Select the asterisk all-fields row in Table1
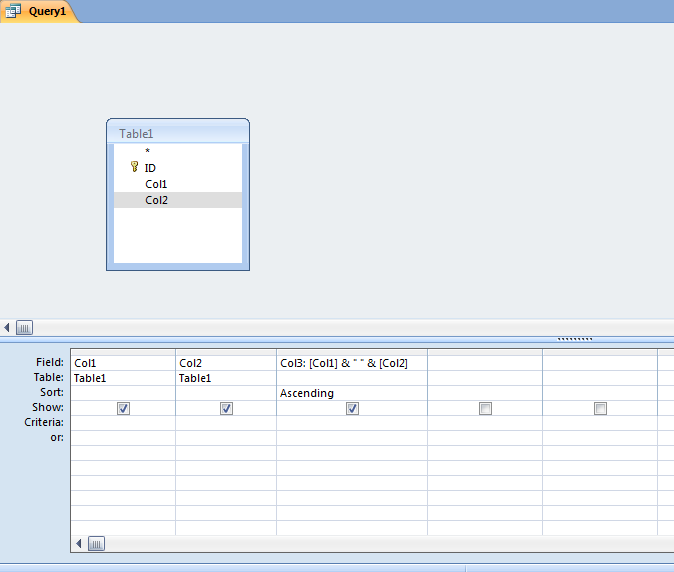The height and width of the screenshot is (572, 674). point(178,151)
